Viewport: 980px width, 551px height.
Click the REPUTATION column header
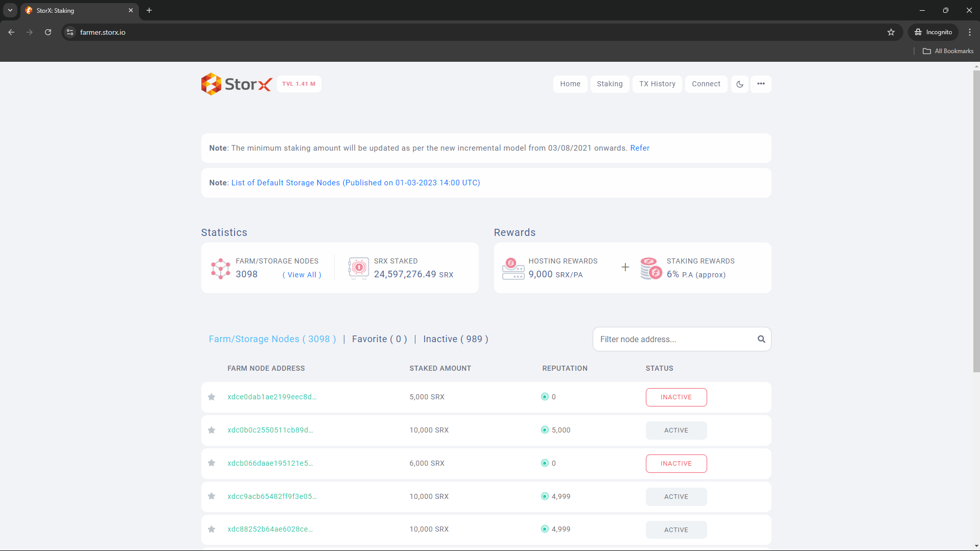(565, 368)
